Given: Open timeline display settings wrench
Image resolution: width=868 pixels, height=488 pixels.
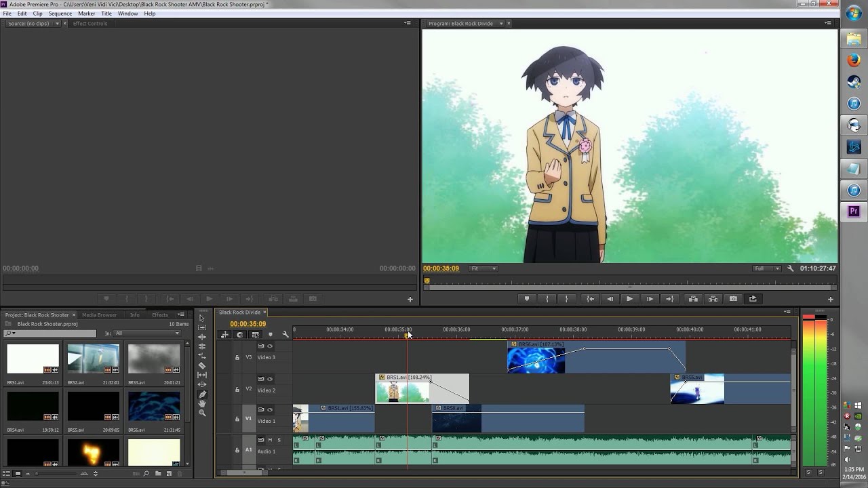Looking at the screenshot, I should [x=285, y=334].
